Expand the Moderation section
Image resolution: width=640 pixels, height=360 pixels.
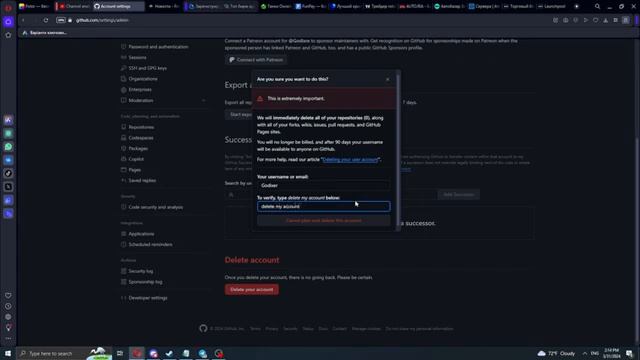pos(204,100)
